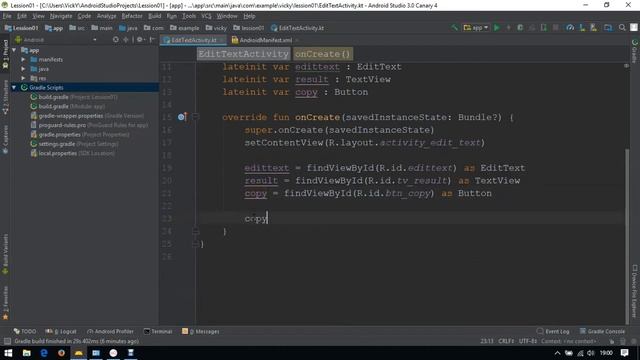
Task: Click UTF-8 encoding status entry
Action: point(528,341)
